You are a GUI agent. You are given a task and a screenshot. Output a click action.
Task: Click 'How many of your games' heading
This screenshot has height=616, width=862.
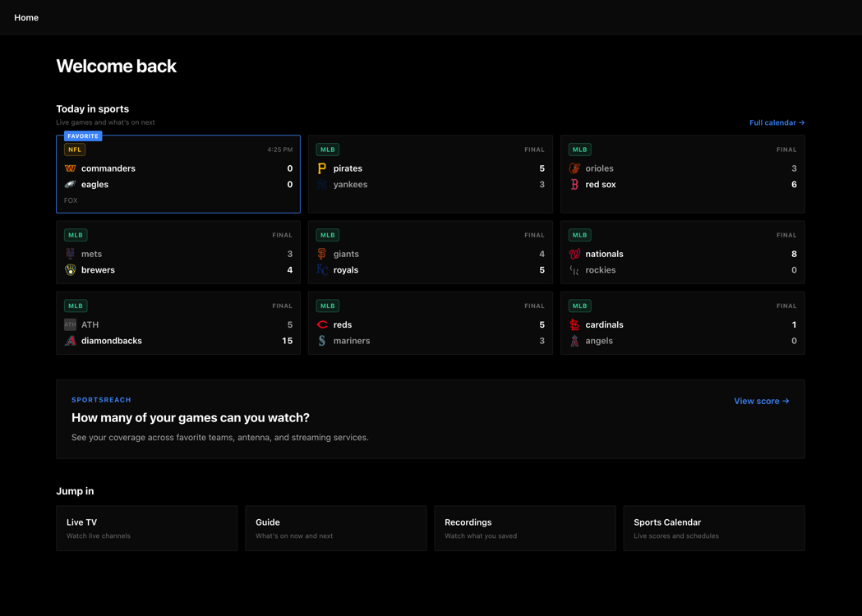point(190,417)
